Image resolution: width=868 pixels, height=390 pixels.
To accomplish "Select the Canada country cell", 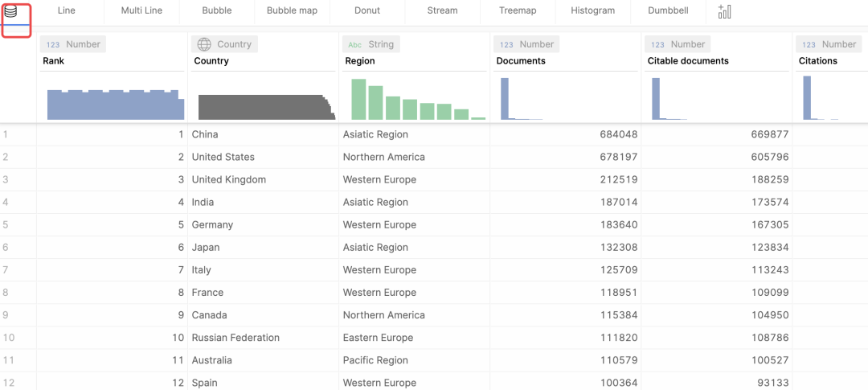I will pyautogui.click(x=263, y=314).
